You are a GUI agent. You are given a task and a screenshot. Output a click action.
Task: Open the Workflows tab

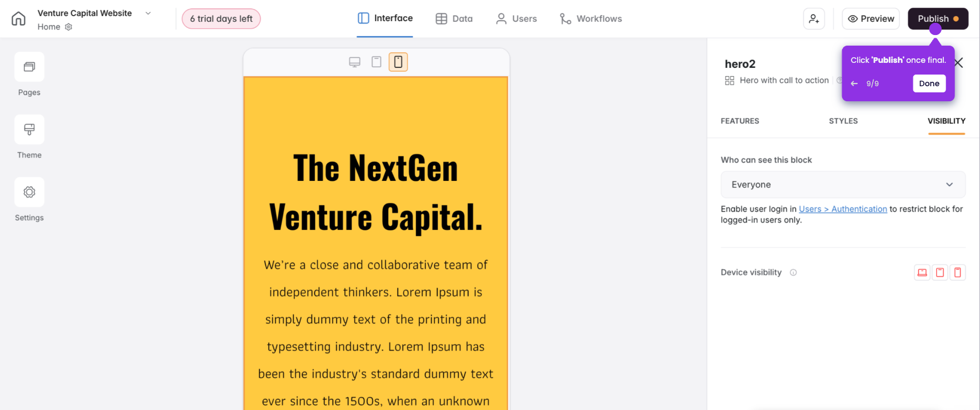(x=591, y=19)
